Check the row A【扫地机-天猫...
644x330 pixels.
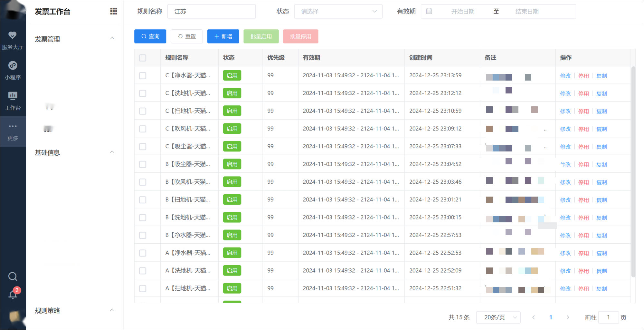(x=143, y=288)
